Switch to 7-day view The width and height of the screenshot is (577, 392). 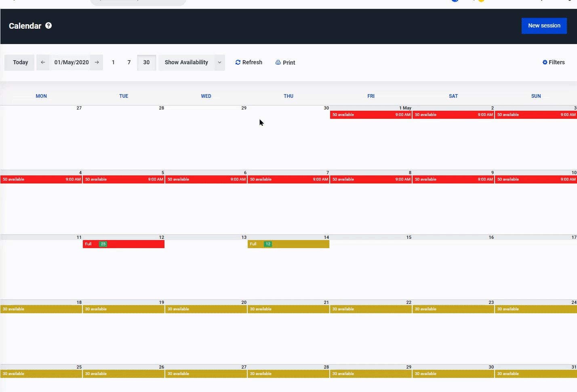click(x=129, y=62)
